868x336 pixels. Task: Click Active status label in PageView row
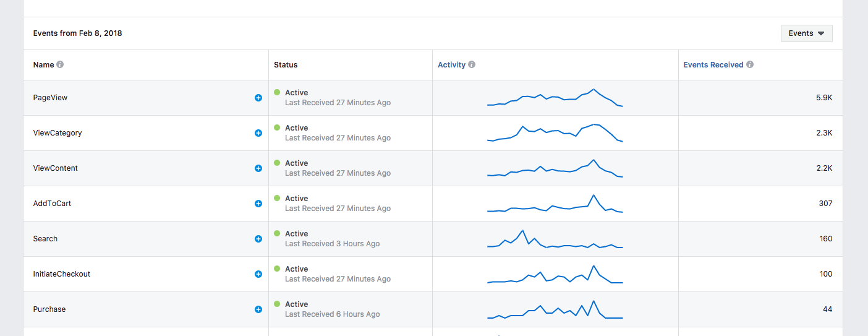click(297, 93)
